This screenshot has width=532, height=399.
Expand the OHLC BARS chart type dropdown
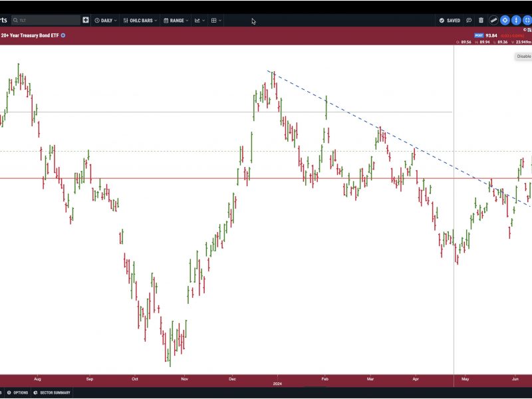[140, 21]
